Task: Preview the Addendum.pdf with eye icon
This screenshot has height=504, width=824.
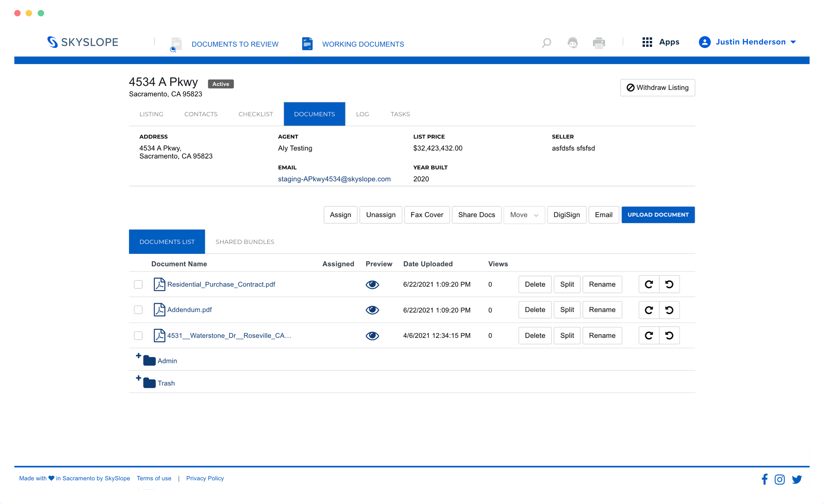Action: pyautogui.click(x=372, y=310)
